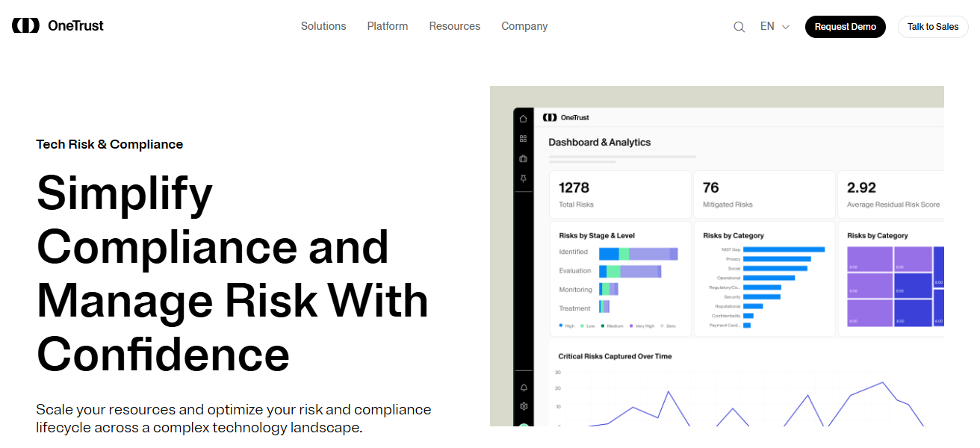Click the OneTrust logo inside the dashboard preview
980x448 pixels.
(565, 118)
